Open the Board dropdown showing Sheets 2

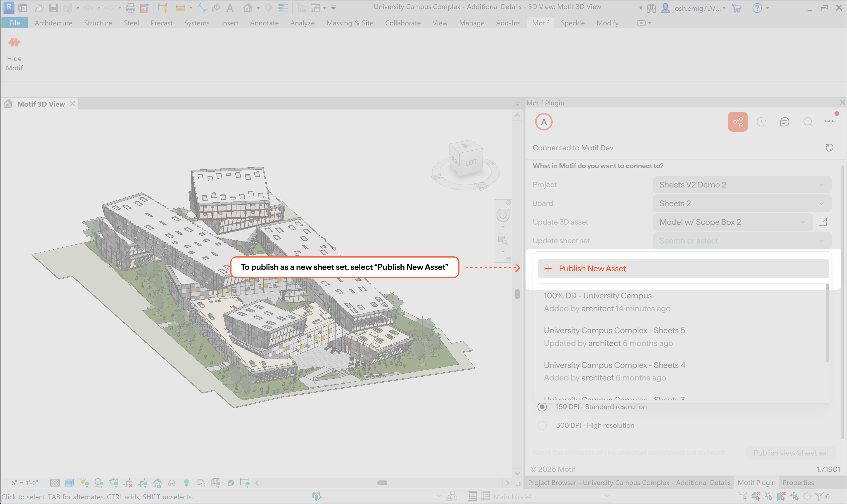(742, 203)
